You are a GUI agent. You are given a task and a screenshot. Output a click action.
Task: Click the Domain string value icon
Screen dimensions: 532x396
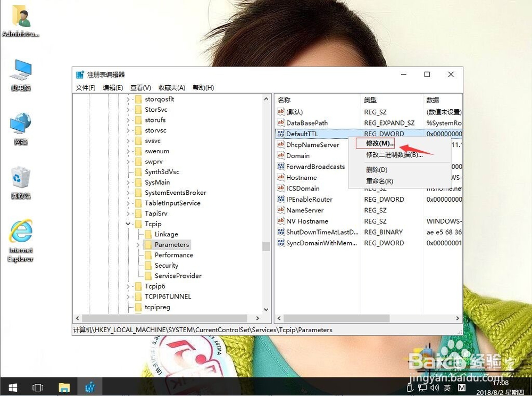click(x=280, y=155)
